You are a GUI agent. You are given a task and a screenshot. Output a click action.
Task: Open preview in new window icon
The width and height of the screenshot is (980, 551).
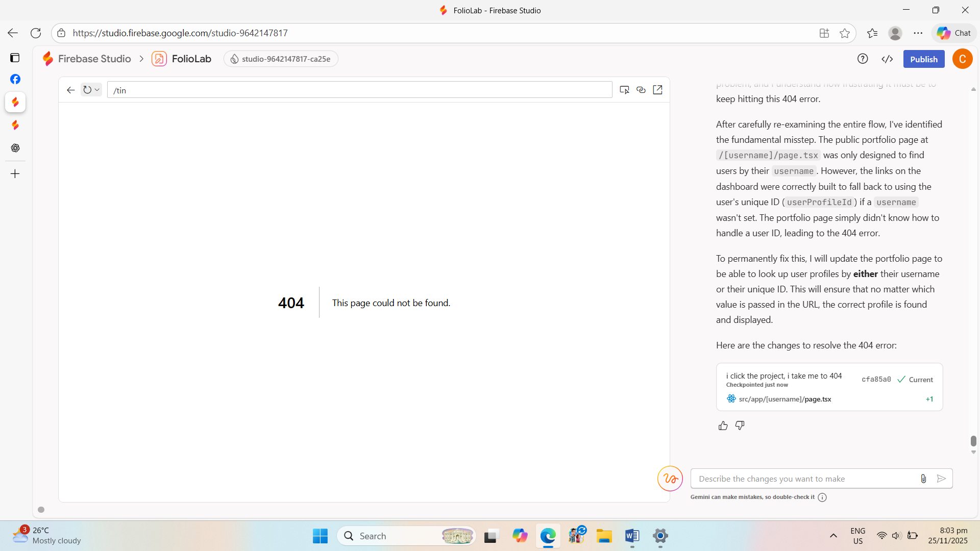[657, 90]
